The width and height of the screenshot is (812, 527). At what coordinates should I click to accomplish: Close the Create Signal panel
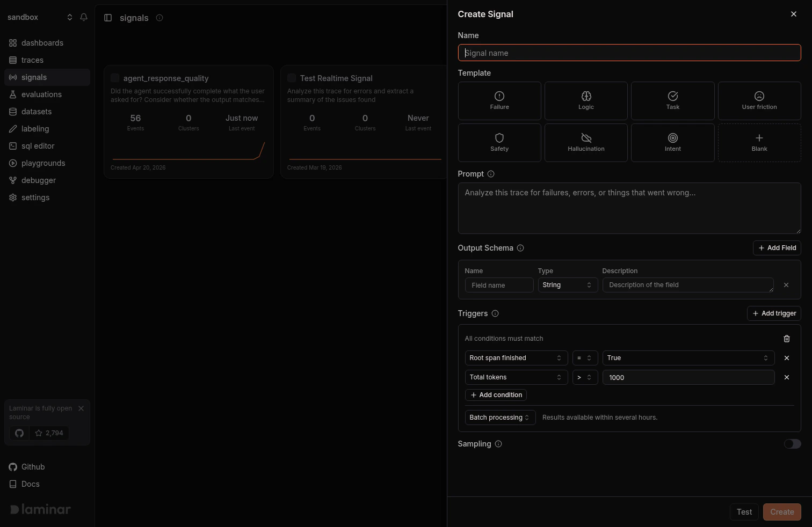pyautogui.click(x=794, y=14)
